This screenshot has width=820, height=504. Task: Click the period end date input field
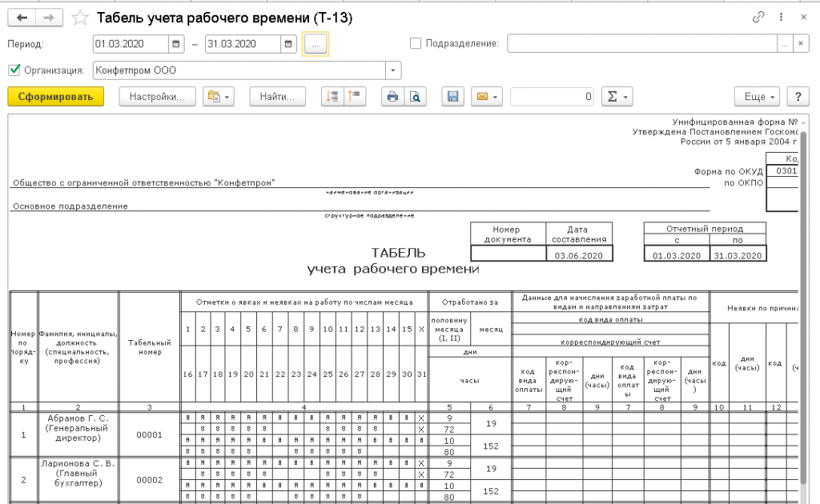243,44
